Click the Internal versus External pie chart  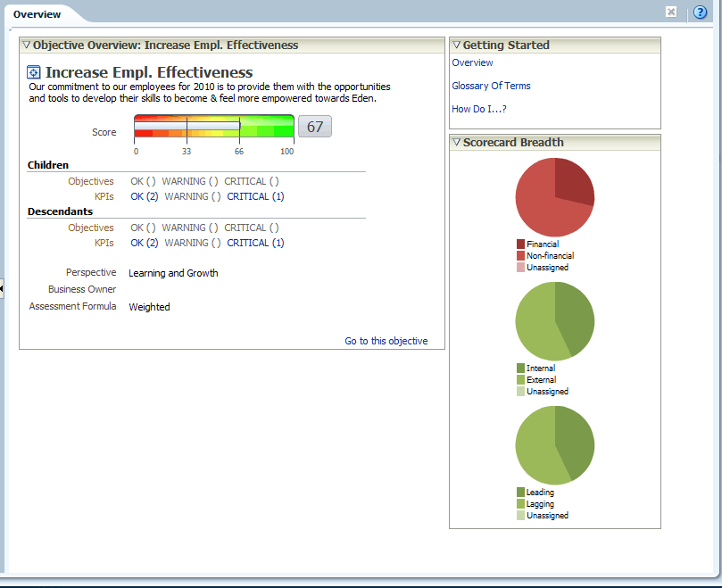[554, 321]
